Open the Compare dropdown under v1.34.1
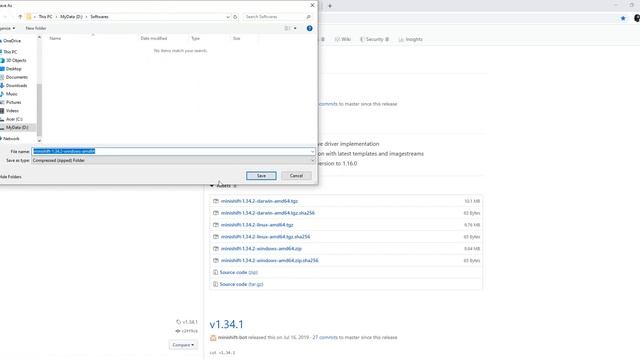The image size is (640, 360). 183,345
